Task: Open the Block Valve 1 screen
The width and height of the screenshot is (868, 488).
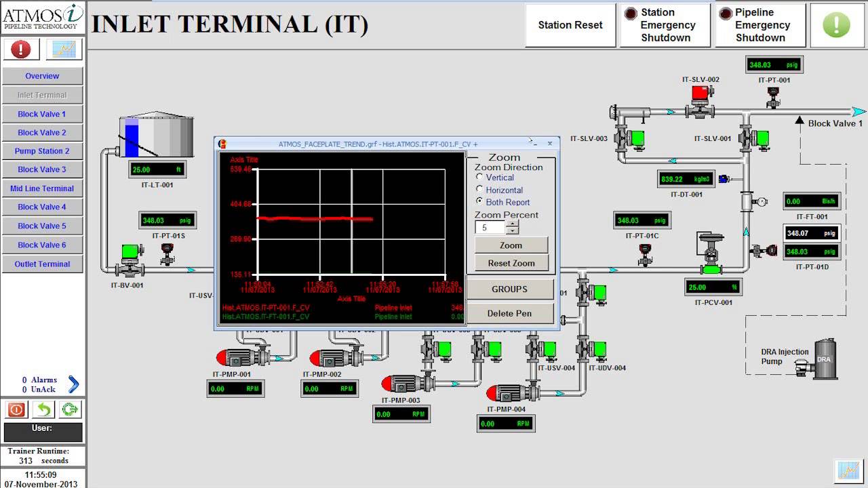Action: pyautogui.click(x=43, y=114)
